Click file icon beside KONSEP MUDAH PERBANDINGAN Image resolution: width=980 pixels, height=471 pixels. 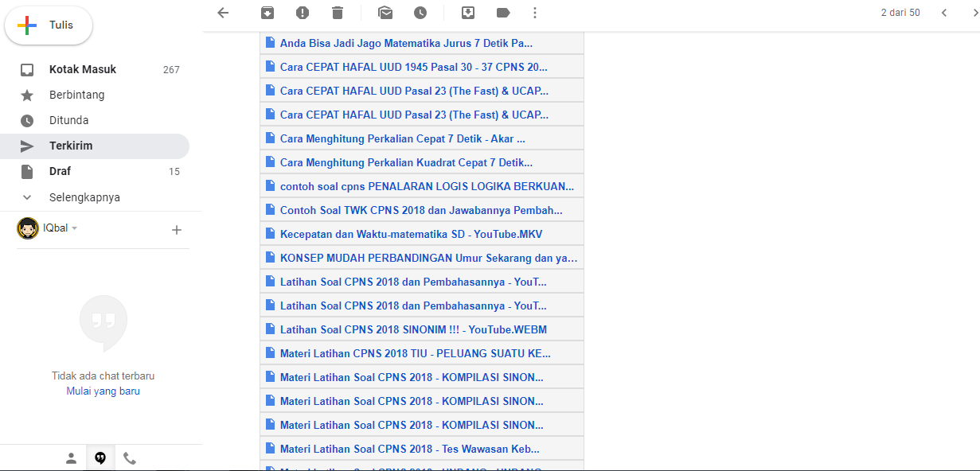(270, 258)
